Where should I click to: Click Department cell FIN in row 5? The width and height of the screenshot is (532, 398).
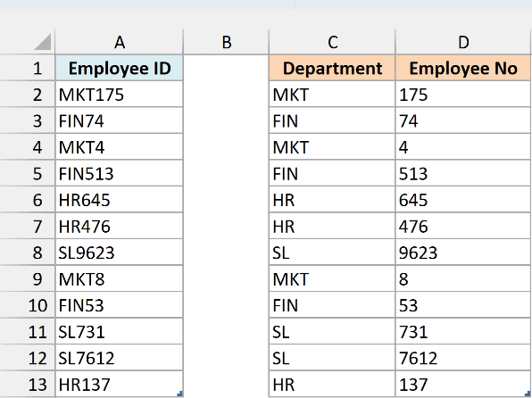(332, 173)
